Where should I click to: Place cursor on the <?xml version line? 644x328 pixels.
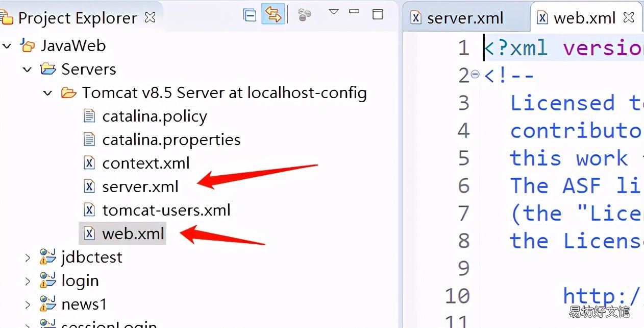click(x=563, y=48)
